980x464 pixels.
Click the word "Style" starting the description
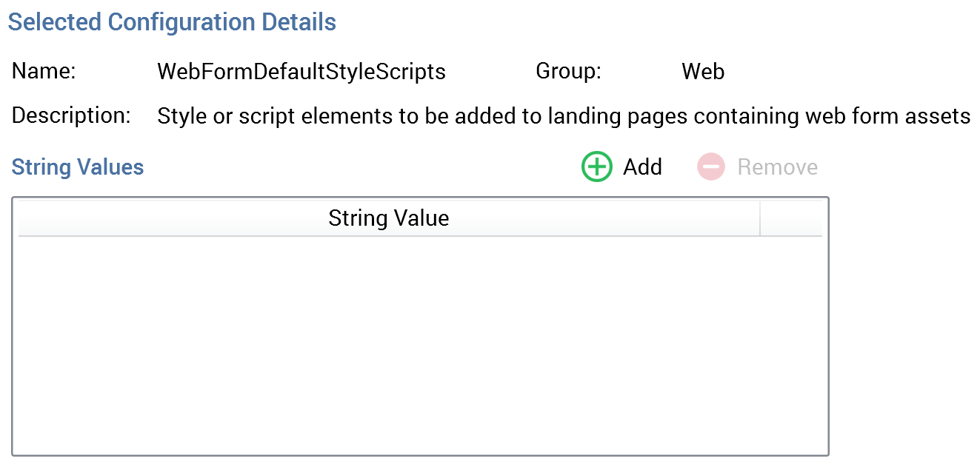[x=178, y=116]
